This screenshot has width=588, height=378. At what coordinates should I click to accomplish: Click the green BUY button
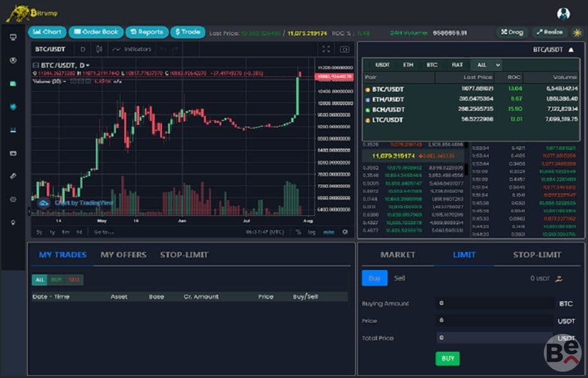[447, 358]
